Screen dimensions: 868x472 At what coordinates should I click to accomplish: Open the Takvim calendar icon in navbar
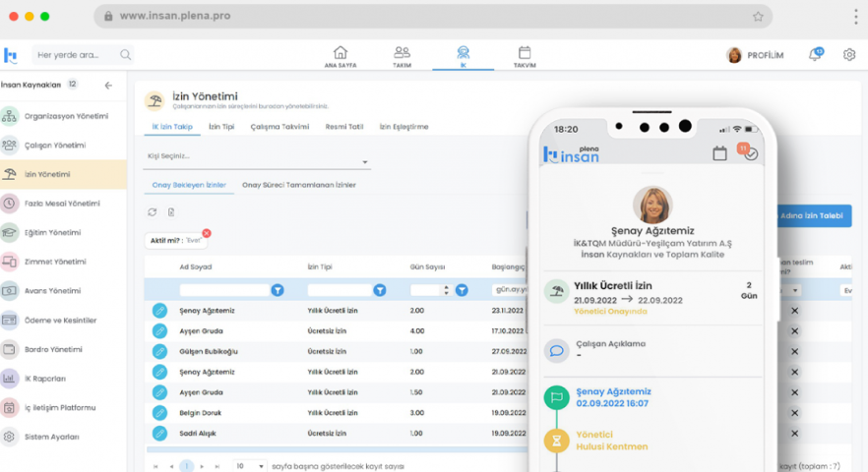coord(525,55)
